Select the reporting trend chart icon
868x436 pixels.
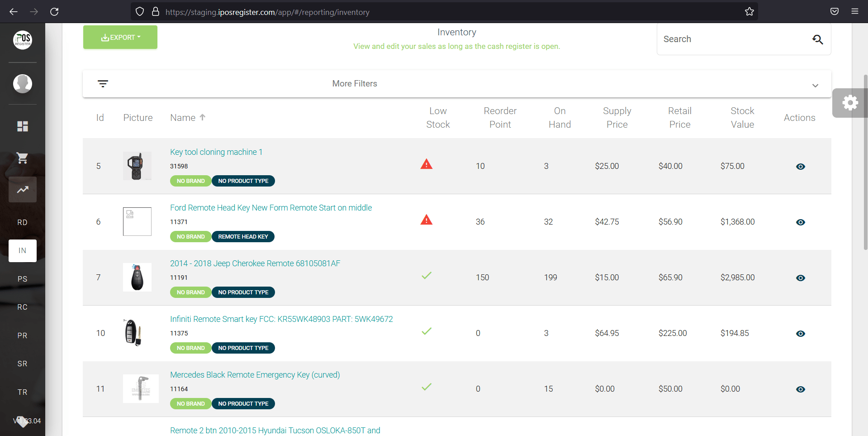(x=23, y=190)
